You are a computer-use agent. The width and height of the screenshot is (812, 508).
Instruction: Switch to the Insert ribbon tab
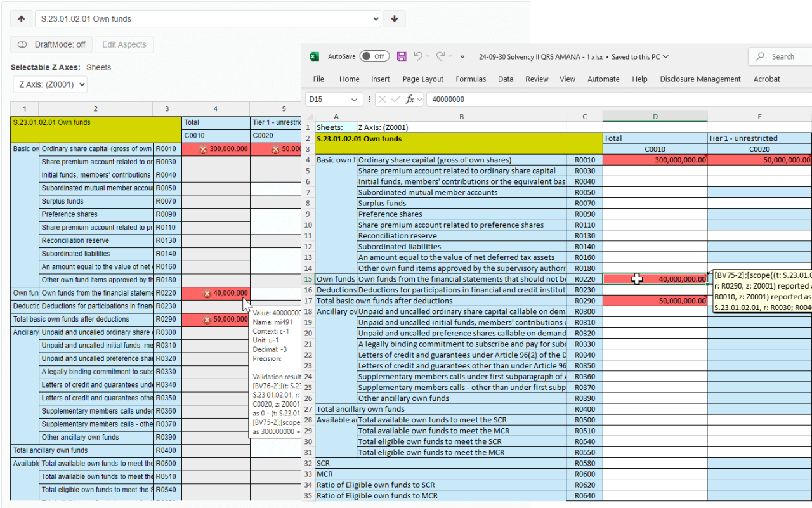(x=381, y=79)
